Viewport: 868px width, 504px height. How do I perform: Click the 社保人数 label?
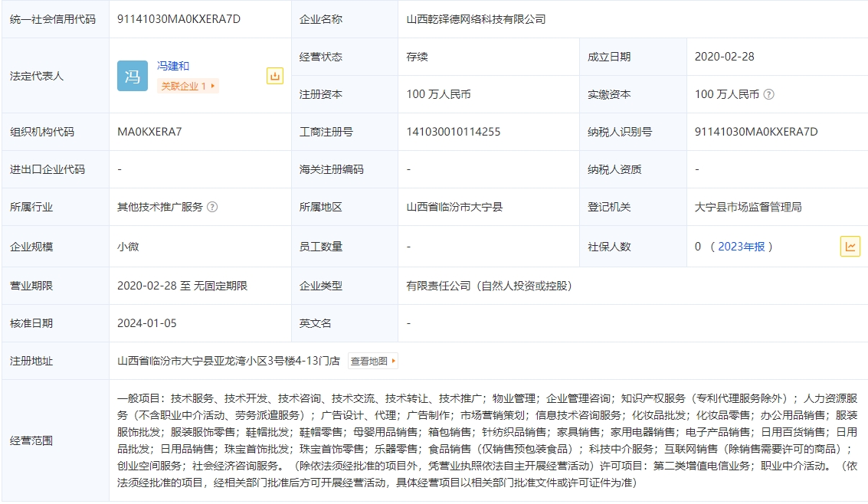609,247
